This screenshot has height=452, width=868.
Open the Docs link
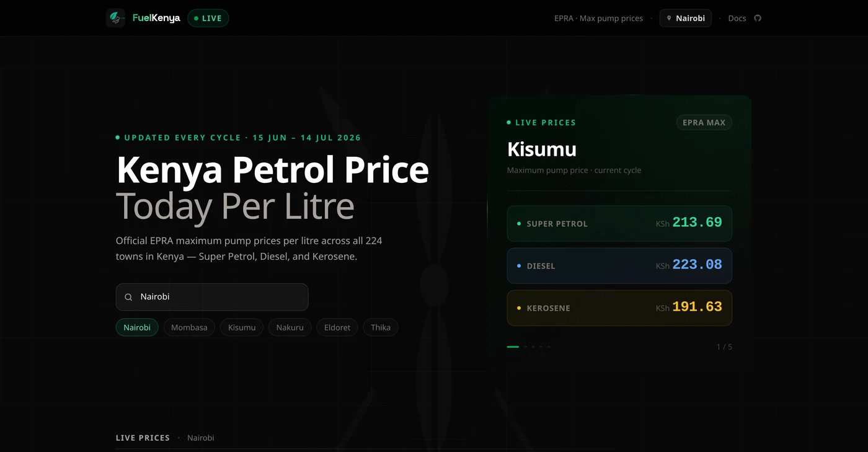(737, 18)
